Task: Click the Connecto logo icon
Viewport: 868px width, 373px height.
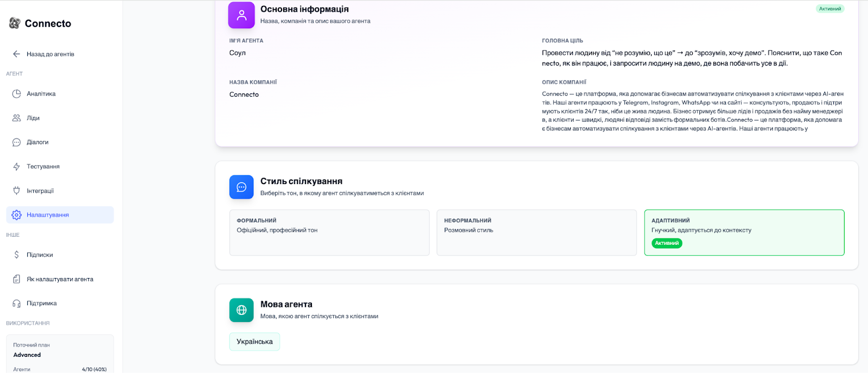Action: 15,23
